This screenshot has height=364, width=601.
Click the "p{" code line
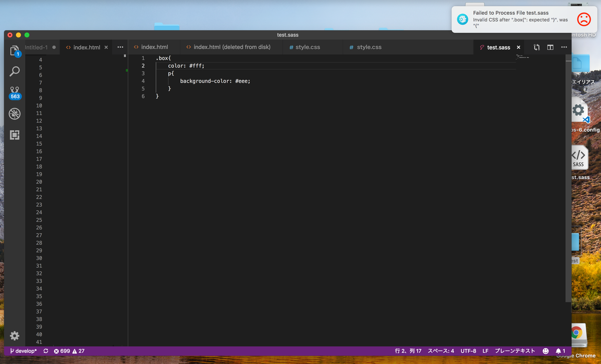(171, 73)
